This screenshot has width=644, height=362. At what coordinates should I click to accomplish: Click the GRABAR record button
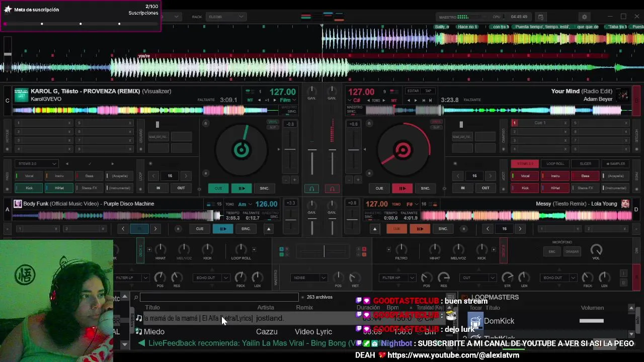(x=572, y=251)
